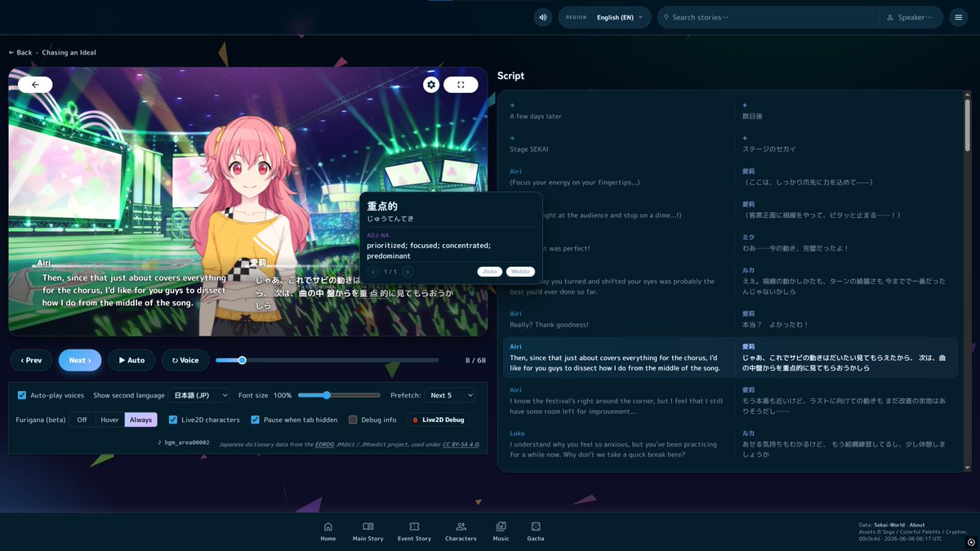
Task: Click Japanese line 数日後
Action: [x=754, y=116]
